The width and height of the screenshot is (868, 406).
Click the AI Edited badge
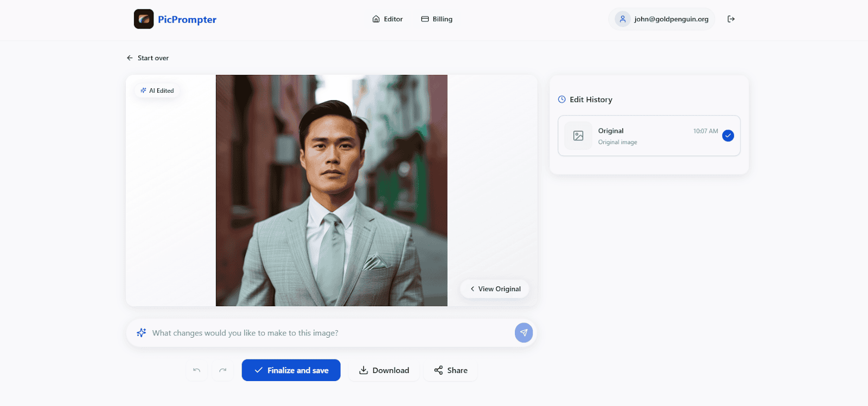click(x=157, y=91)
